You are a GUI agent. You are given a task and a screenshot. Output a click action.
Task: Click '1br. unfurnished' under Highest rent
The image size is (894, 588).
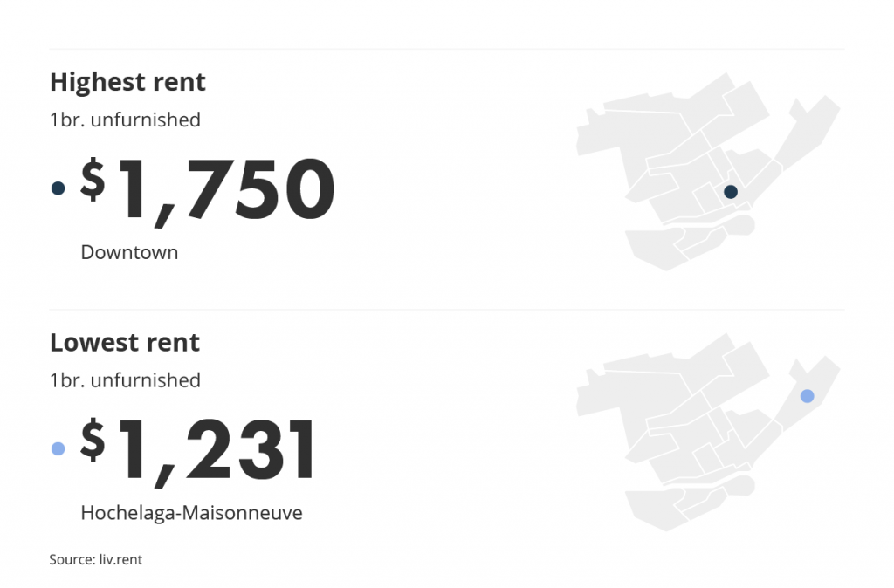pos(126,120)
